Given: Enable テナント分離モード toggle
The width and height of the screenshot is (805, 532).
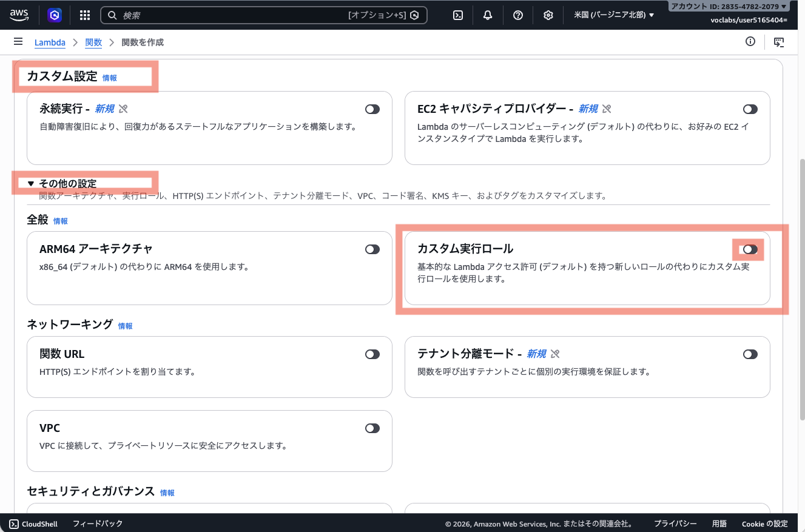Looking at the screenshot, I should pyautogui.click(x=750, y=354).
